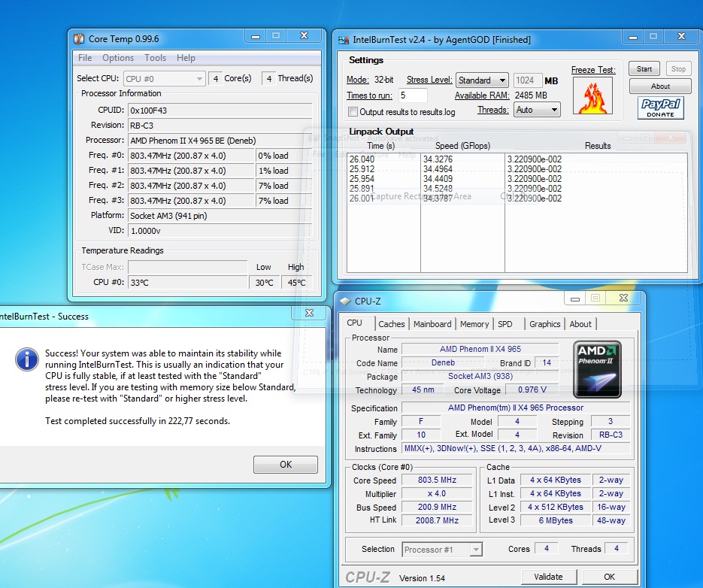Click the PayPal Donate image
The image size is (703, 588).
[660, 108]
